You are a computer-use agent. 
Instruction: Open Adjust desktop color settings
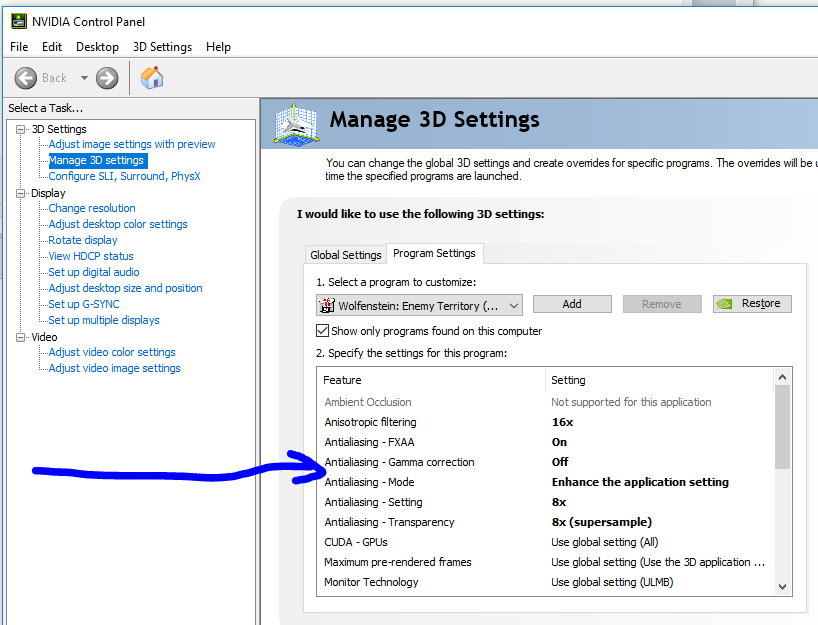pos(118,224)
